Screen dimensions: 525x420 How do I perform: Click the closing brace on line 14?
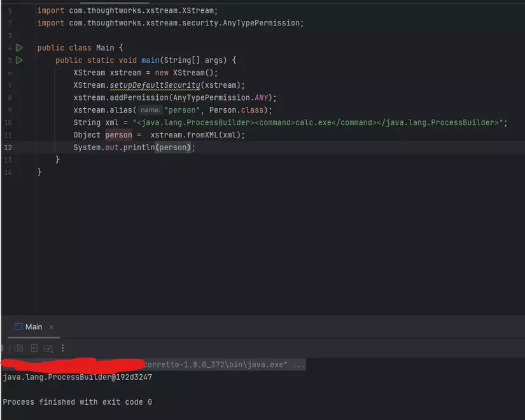point(39,172)
